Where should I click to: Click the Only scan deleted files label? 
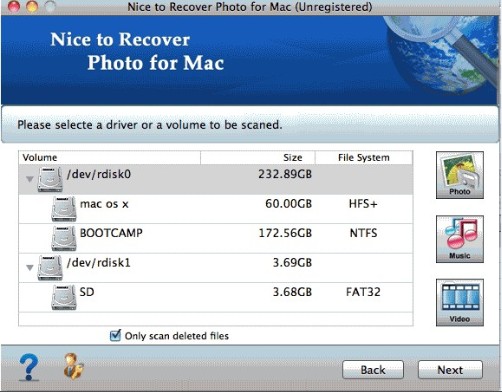(x=177, y=336)
